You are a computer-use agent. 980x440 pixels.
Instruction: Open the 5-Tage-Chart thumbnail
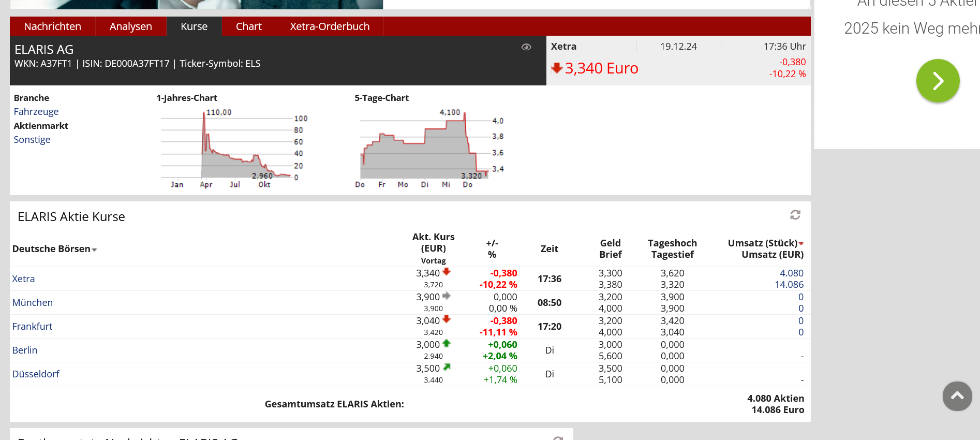click(428, 148)
